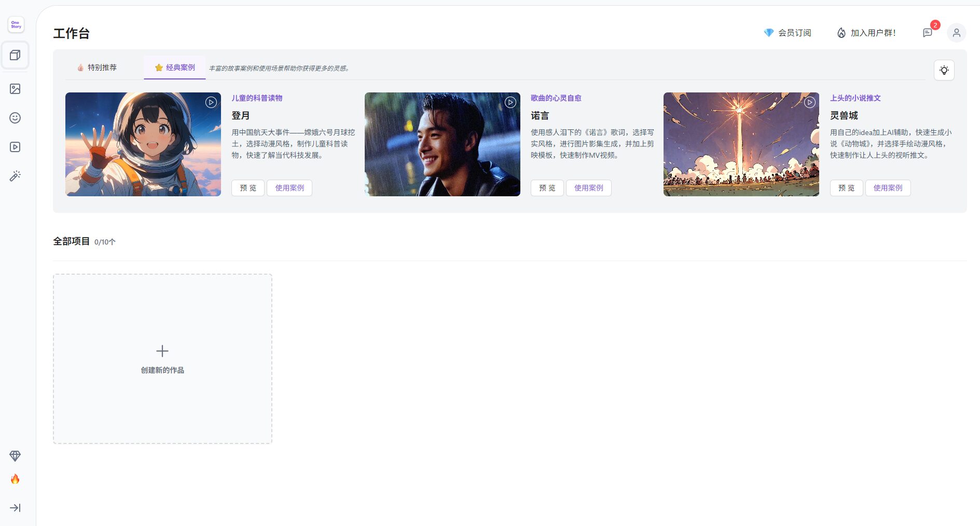Click 歌曲的心灵自愈 category label
Image resolution: width=980 pixels, height=526 pixels.
click(556, 98)
